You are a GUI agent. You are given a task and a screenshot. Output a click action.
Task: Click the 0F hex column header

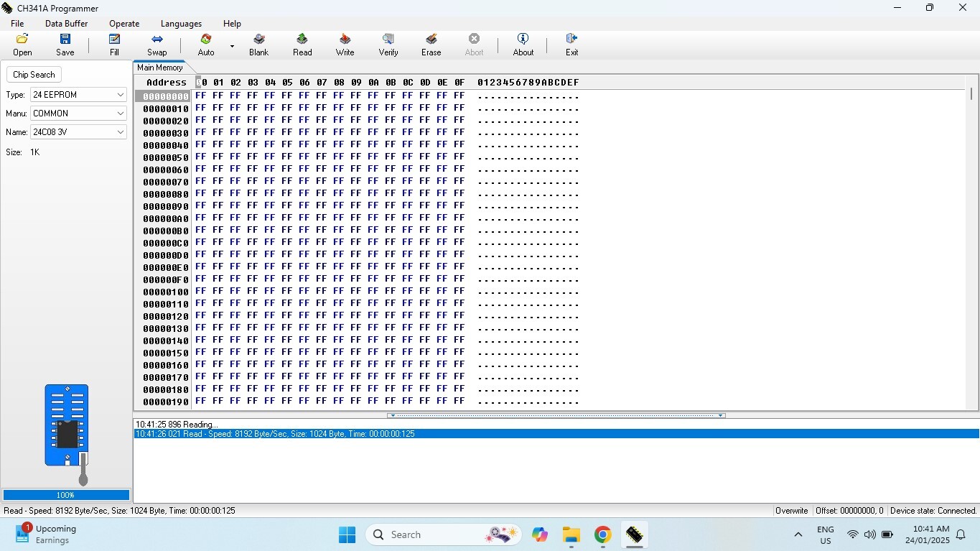(459, 83)
